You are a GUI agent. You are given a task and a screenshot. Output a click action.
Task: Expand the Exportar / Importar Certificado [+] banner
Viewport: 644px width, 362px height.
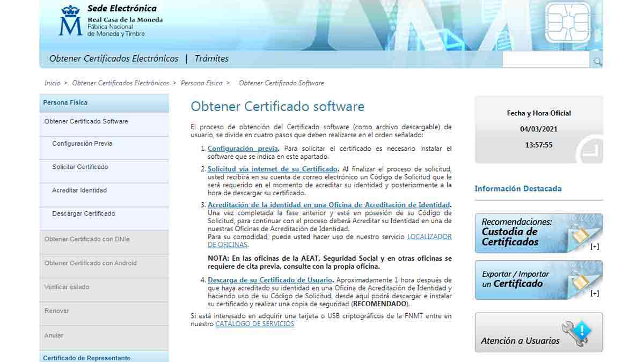tap(594, 293)
